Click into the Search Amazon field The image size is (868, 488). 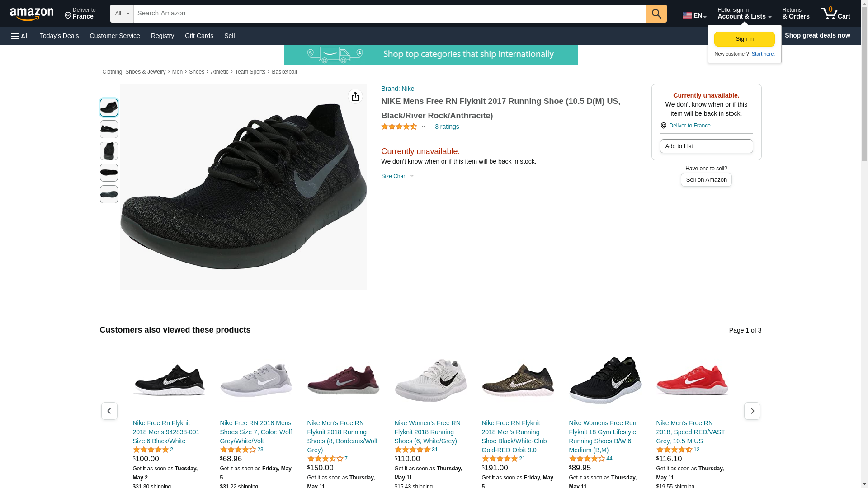[389, 14]
